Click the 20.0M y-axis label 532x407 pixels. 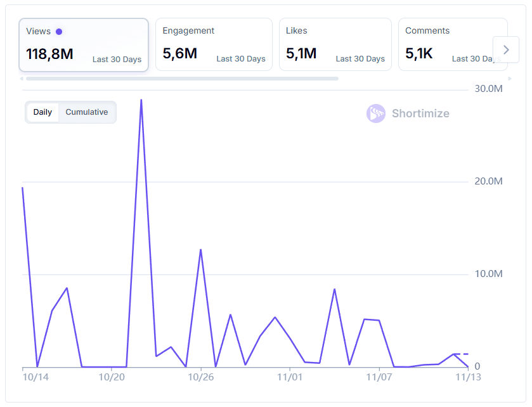pyautogui.click(x=488, y=181)
